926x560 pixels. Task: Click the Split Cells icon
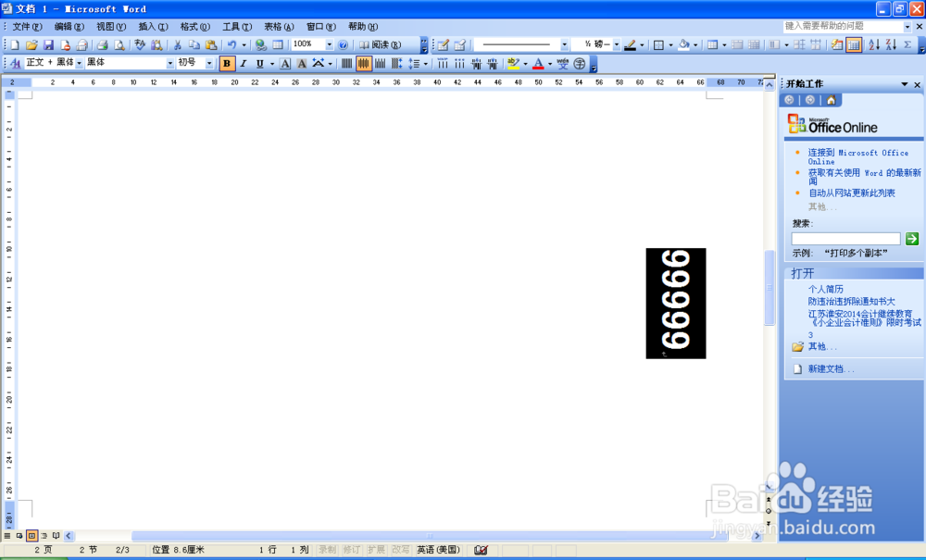(x=754, y=44)
